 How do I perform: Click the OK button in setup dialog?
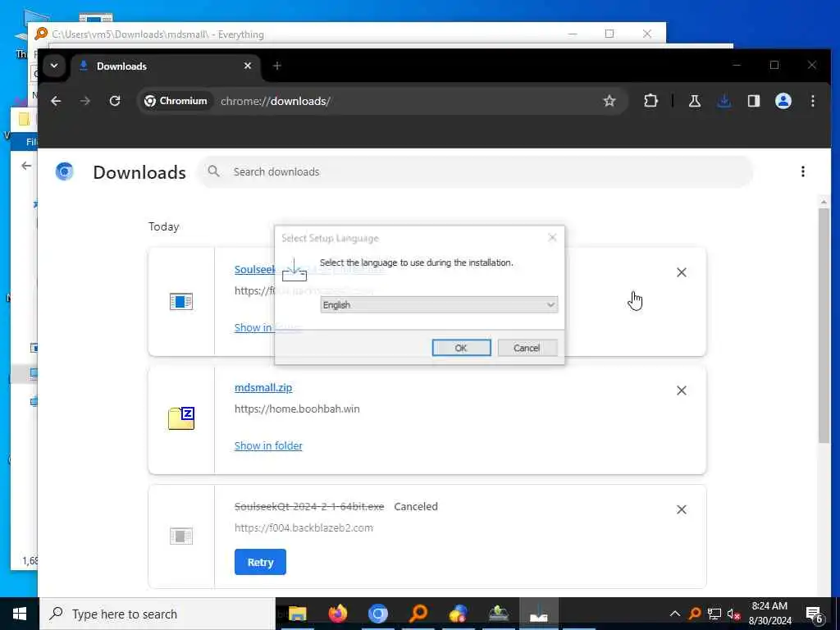tap(461, 348)
